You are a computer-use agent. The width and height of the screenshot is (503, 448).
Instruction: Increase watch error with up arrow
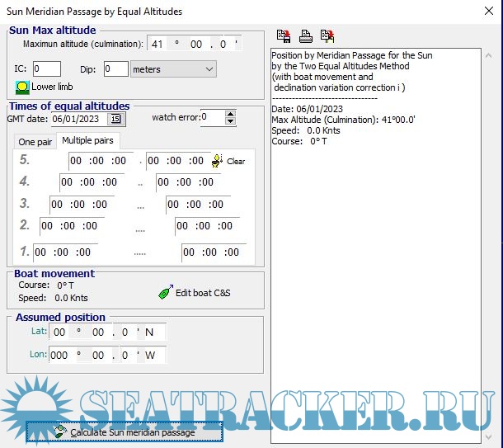231,115
